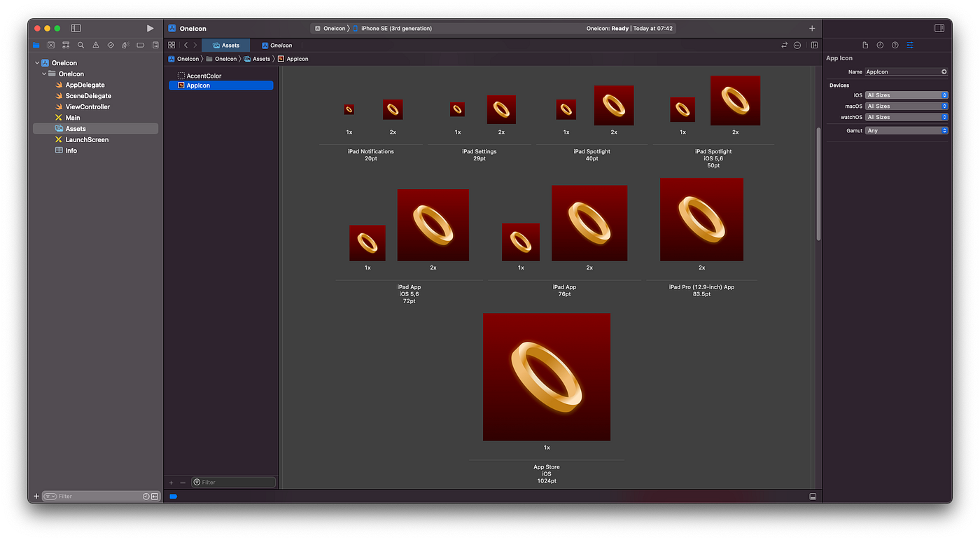Run the project with the play button
This screenshot has height=540, width=980.
(149, 28)
